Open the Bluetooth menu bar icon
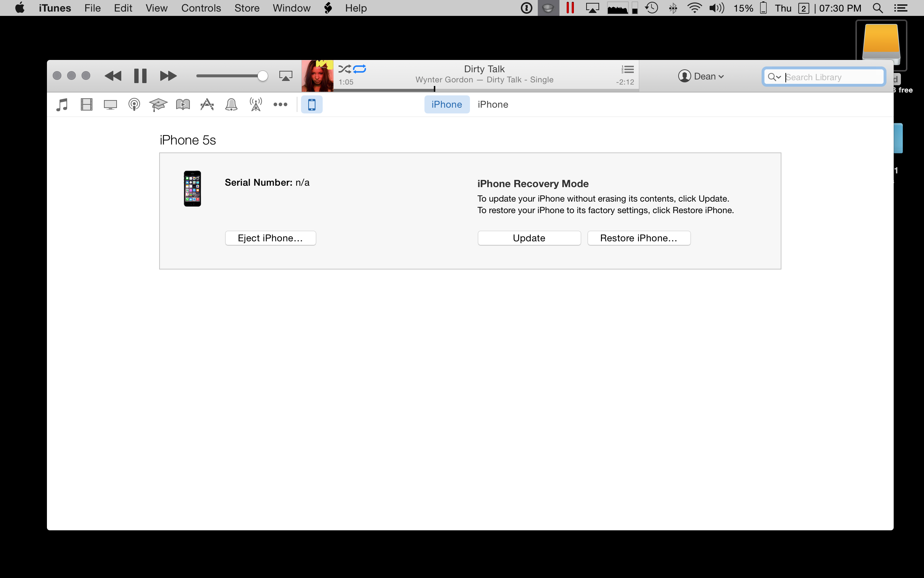The height and width of the screenshot is (578, 924). coord(673,8)
